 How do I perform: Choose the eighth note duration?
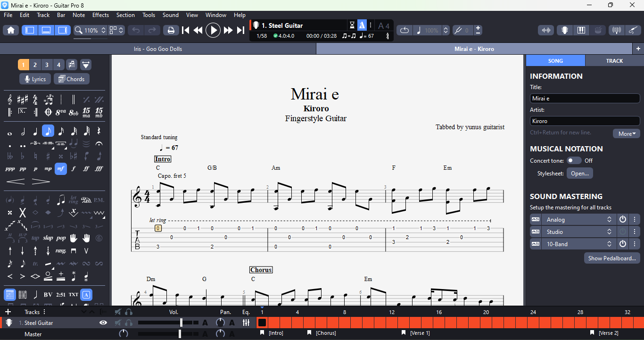(48, 131)
